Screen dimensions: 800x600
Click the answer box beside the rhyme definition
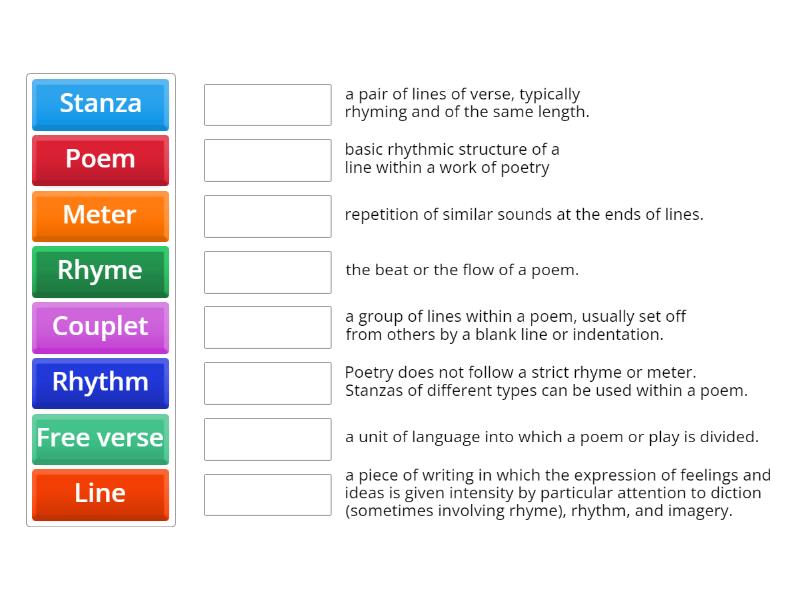coord(267,214)
